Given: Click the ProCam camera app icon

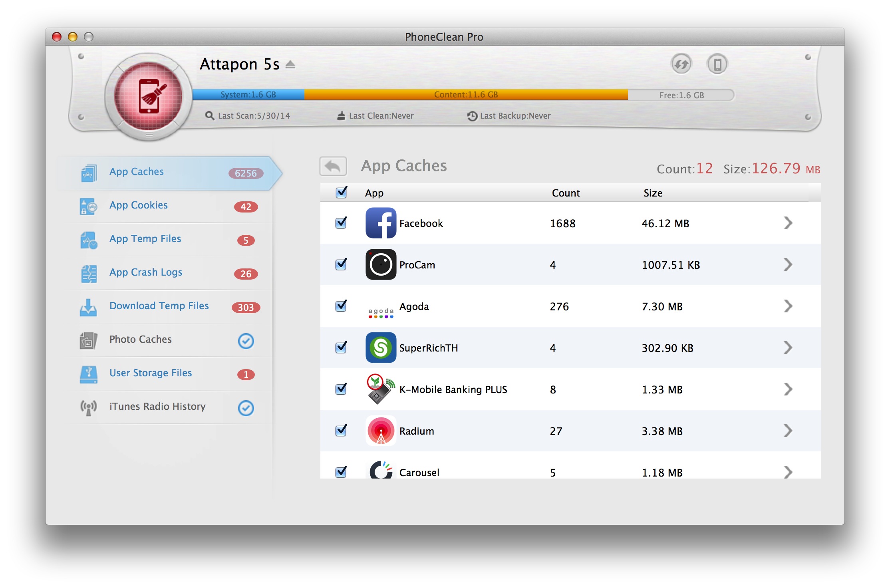Looking at the screenshot, I should coord(381,264).
